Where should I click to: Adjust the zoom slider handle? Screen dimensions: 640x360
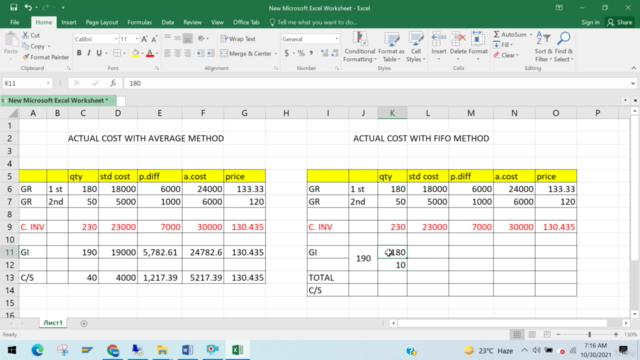click(x=589, y=335)
